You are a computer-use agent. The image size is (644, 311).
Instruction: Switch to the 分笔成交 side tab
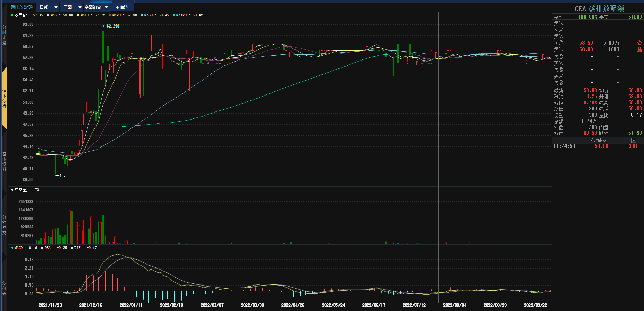pos(4,225)
